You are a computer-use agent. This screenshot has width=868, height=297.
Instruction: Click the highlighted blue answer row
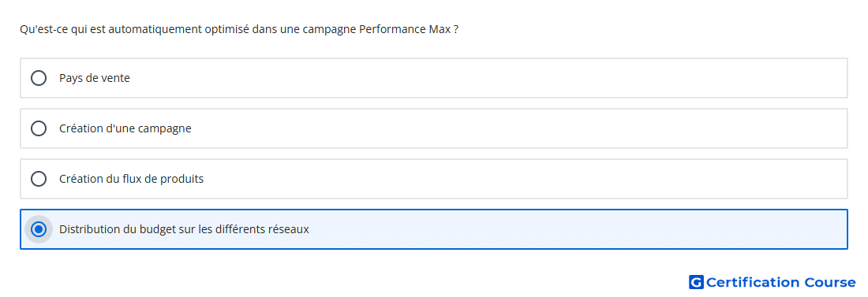tap(434, 229)
